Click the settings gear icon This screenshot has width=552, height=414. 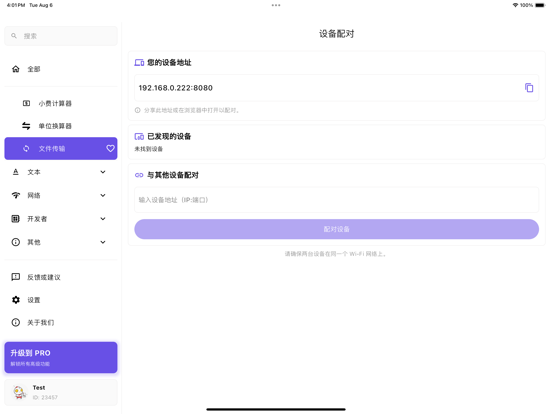tap(16, 300)
